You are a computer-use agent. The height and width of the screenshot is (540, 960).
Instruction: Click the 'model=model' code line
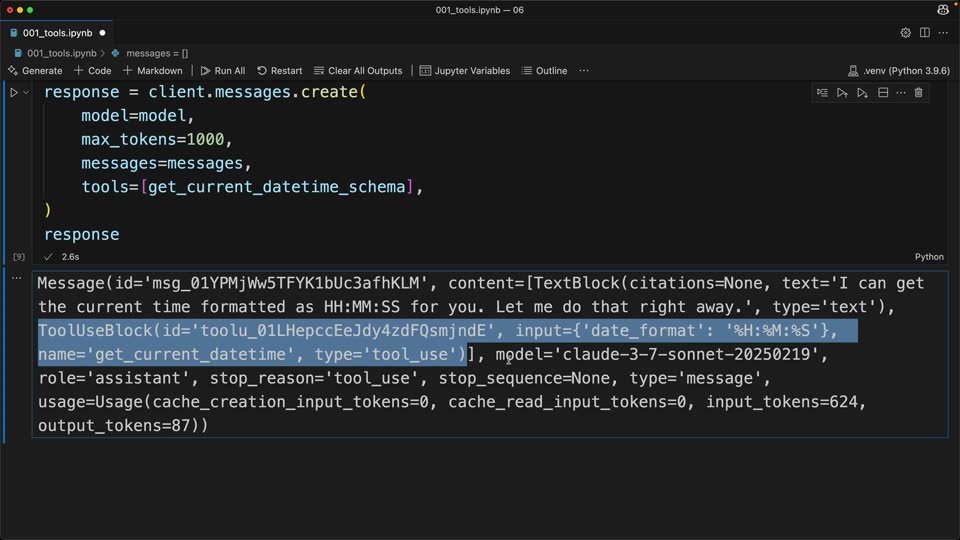[x=138, y=116]
